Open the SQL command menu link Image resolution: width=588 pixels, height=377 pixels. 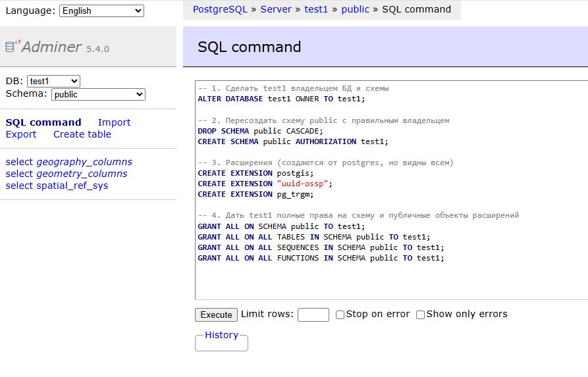[43, 122]
